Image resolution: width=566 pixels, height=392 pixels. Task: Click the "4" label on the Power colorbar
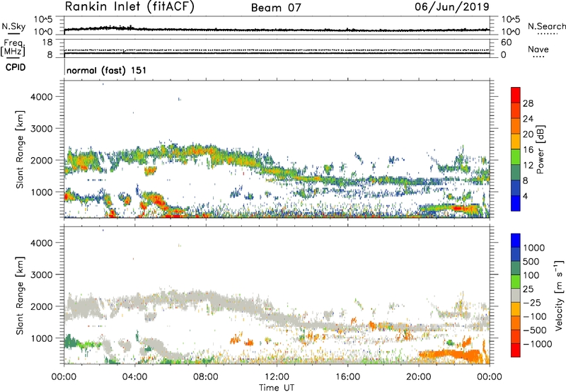click(x=525, y=196)
